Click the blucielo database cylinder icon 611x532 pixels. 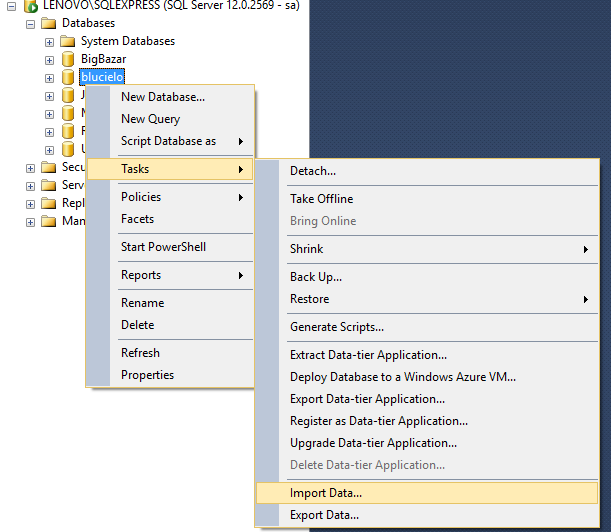click(x=68, y=77)
